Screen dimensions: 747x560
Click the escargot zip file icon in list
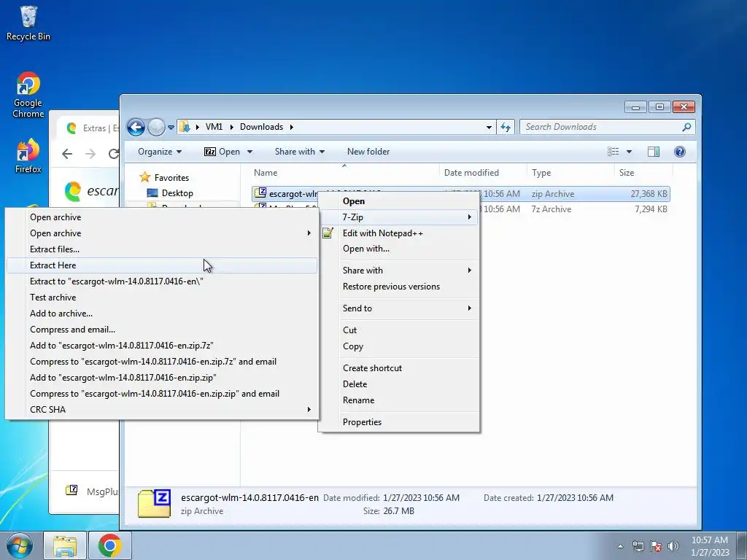click(x=260, y=192)
